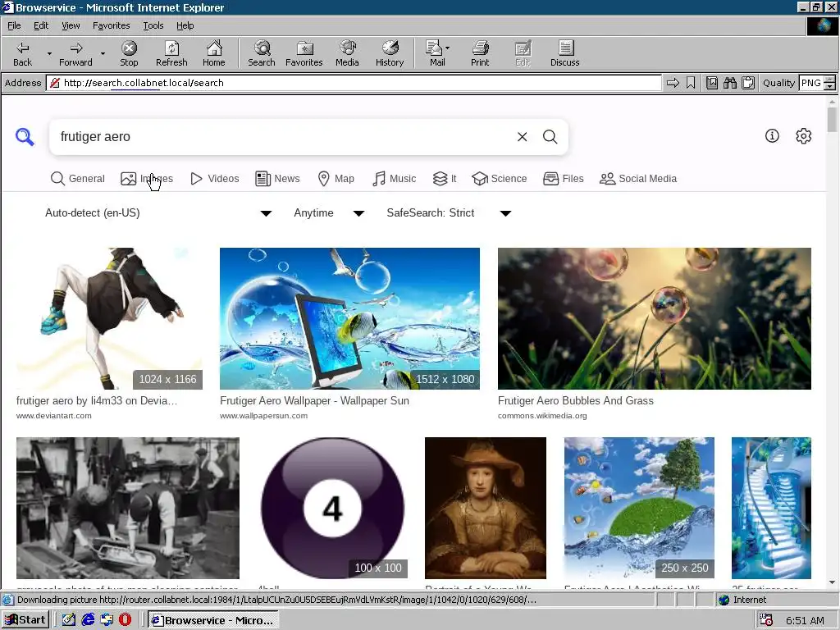Switch to the General search tab
Image resolution: width=840 pixels, height=630 pixels.
coord(78,178)
